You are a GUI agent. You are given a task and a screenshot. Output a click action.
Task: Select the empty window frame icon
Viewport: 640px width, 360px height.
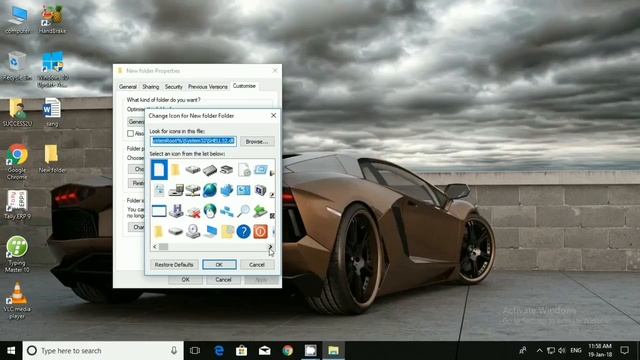pyautogui.click(x=159, y=211)
